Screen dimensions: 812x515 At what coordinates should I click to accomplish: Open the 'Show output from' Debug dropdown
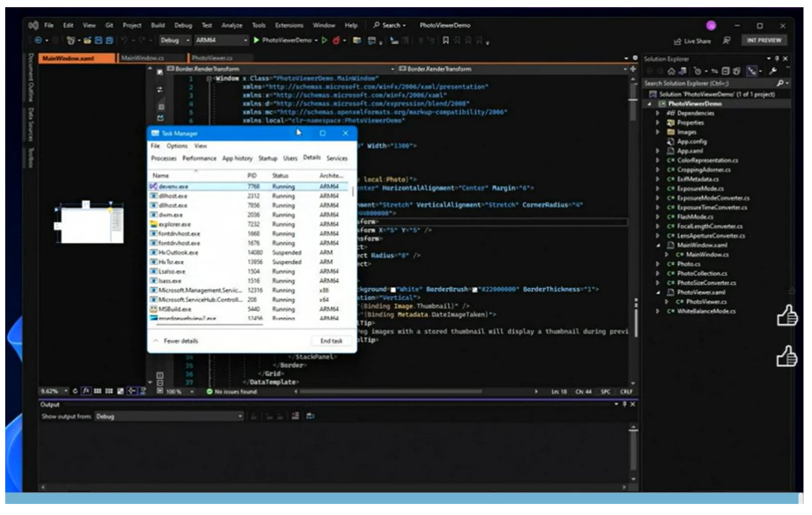(x=169, y=417)
